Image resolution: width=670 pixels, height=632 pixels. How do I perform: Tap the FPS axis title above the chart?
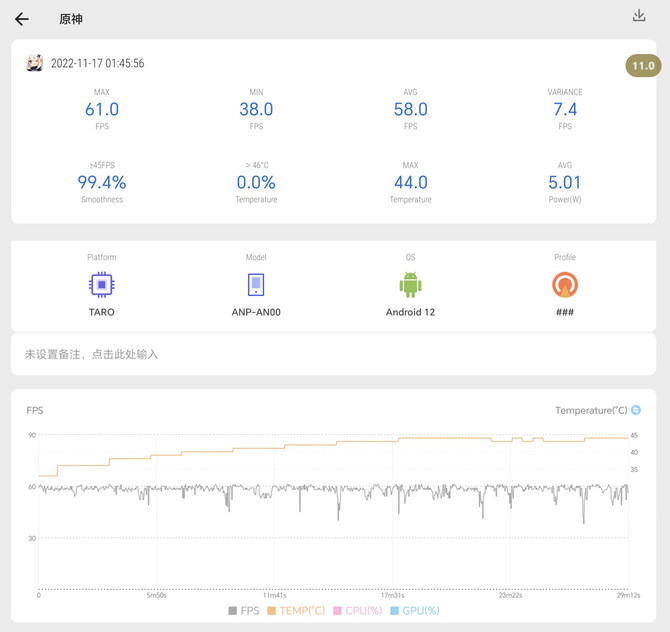(35, 410)
